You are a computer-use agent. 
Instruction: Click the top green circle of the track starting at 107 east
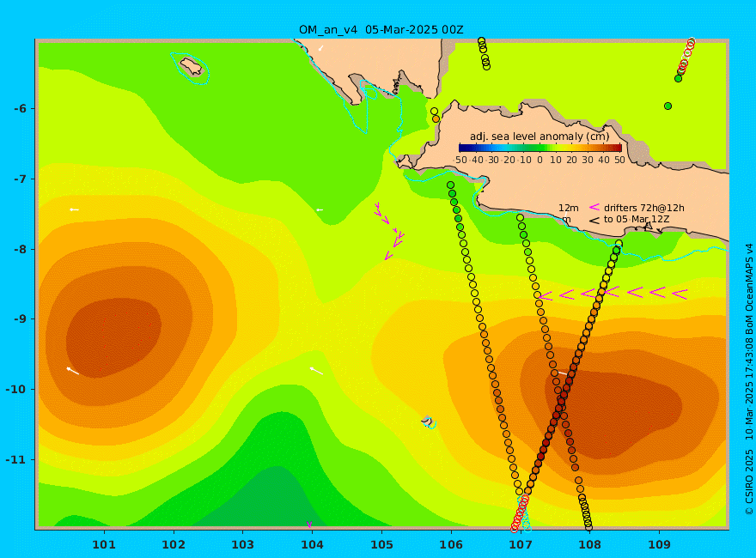[520, 218]
